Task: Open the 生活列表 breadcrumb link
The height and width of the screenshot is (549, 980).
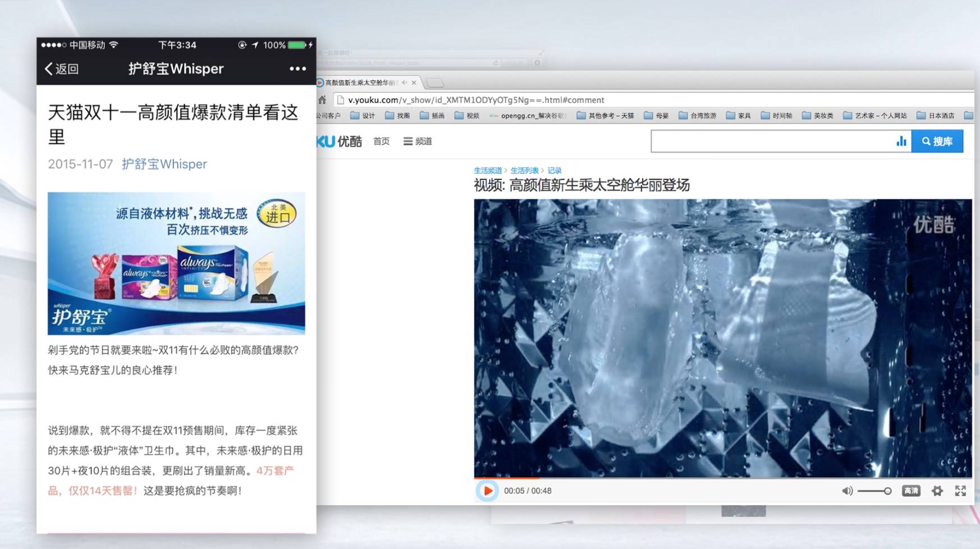Action: click(525, 171)
